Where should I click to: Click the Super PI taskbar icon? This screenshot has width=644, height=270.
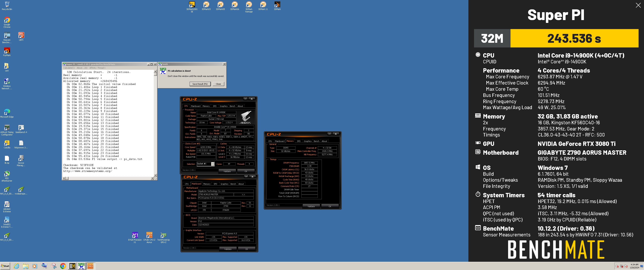click(81, 266)
